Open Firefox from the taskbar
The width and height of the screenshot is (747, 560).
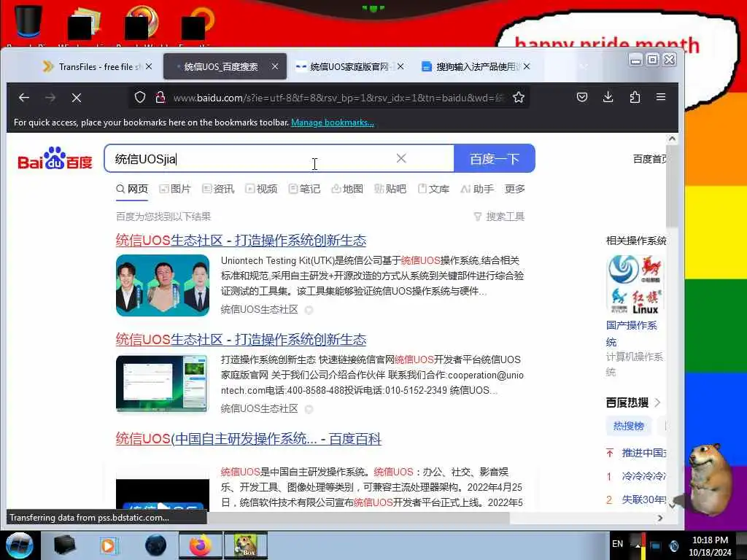[x=200, y=545]
